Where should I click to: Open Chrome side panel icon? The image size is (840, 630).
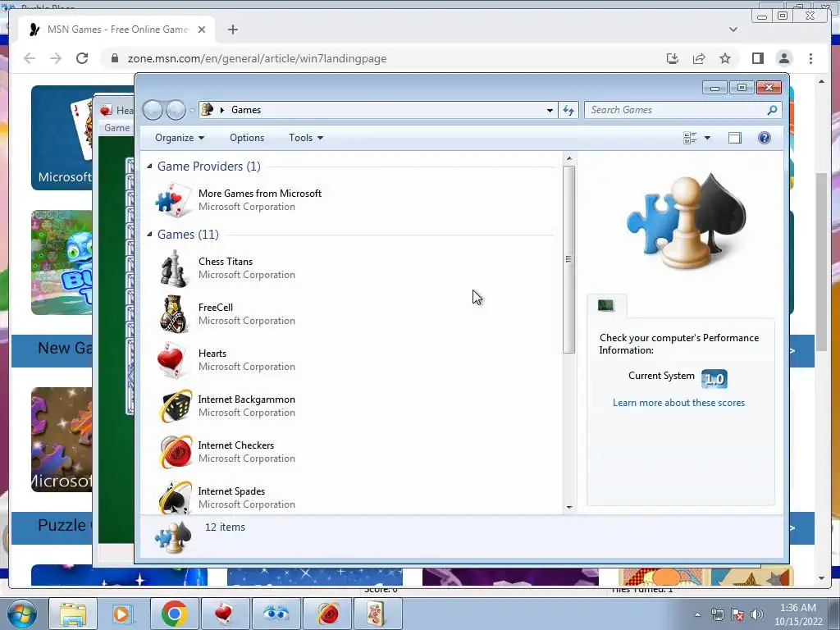757,58
